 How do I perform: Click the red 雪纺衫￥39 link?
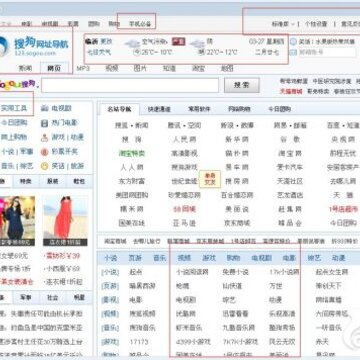[x=62, y=256]
